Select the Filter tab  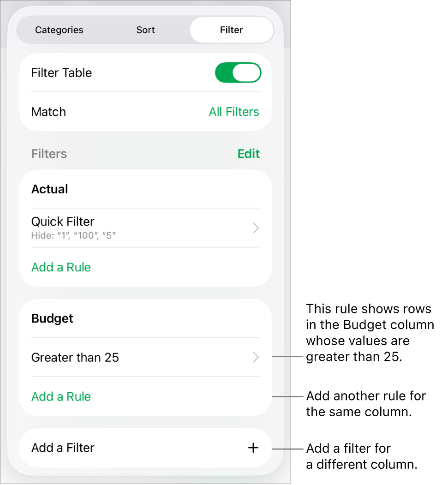(x=231, y=30)
